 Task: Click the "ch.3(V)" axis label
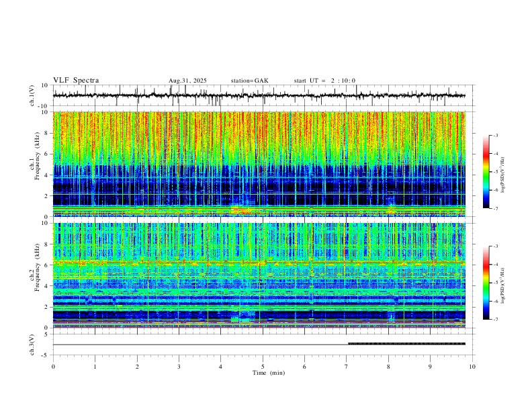coord(32,345)
